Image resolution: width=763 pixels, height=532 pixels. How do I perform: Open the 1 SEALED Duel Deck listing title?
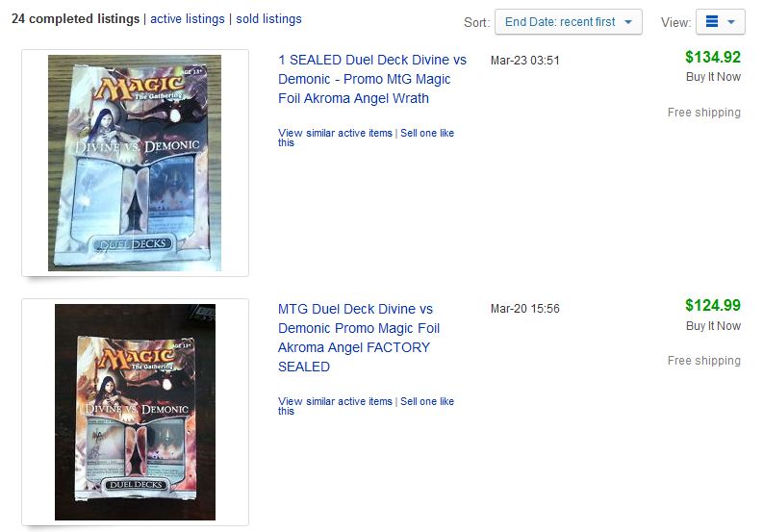pos(372,79)
